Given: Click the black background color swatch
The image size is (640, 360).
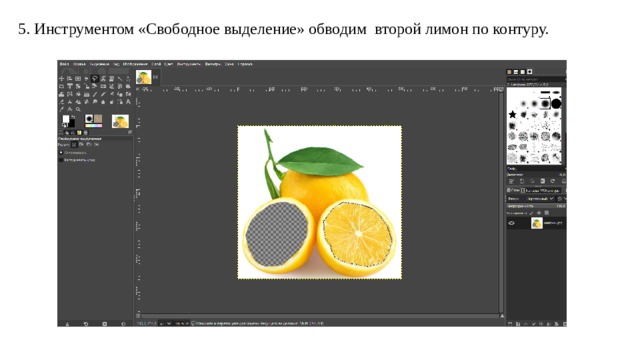Looking at the screenshot, I should tap(72, 123).
